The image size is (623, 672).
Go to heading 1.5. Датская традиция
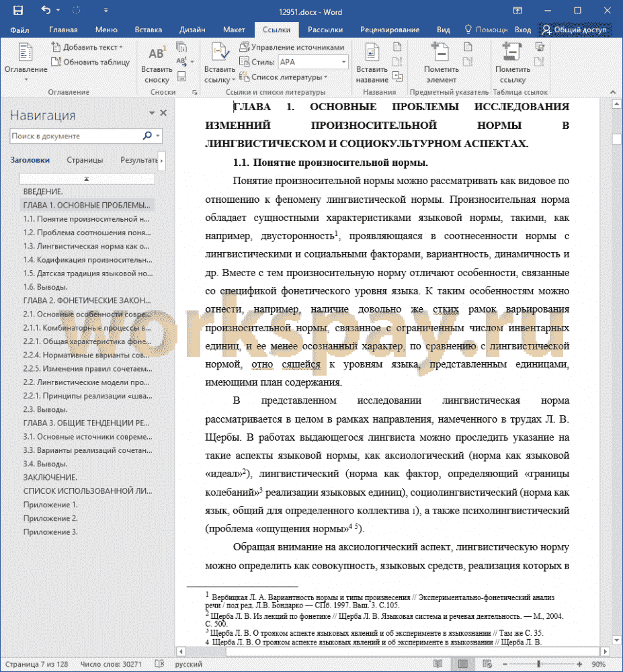click(x=88, y=274)
